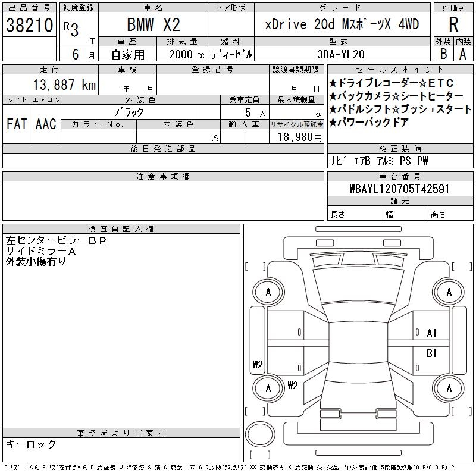The width and height of the screenshot is (476, 476).
Task: Click the カラーNo. header
Action: click(99, 124)
